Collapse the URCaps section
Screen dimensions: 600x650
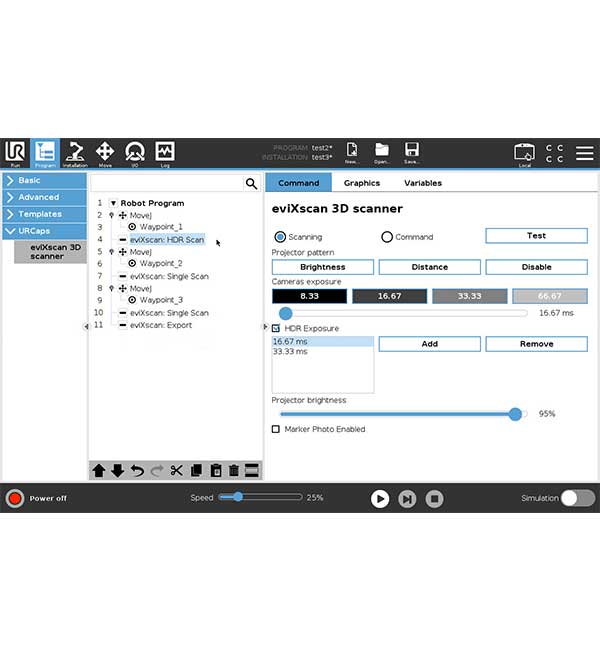(x=44, y=230)
